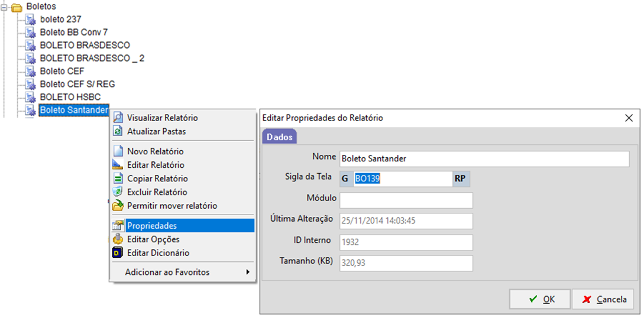644x318 pixels.
Task: Click the Excluir Relatório recycle icon
Action: pyautogui.click(x=118, y=192)
